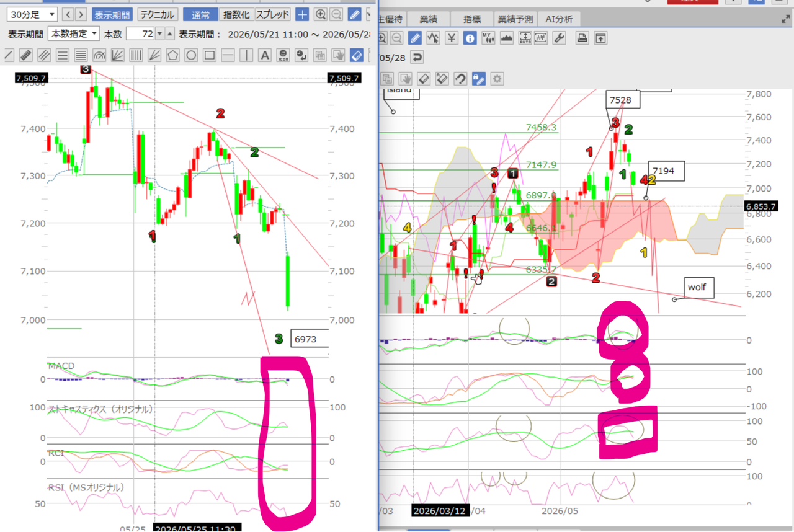Image resolution: width=794 pixels, height=532 pixels.
Task: Click the eraser with arrow icon
Action: coord(442,79)
